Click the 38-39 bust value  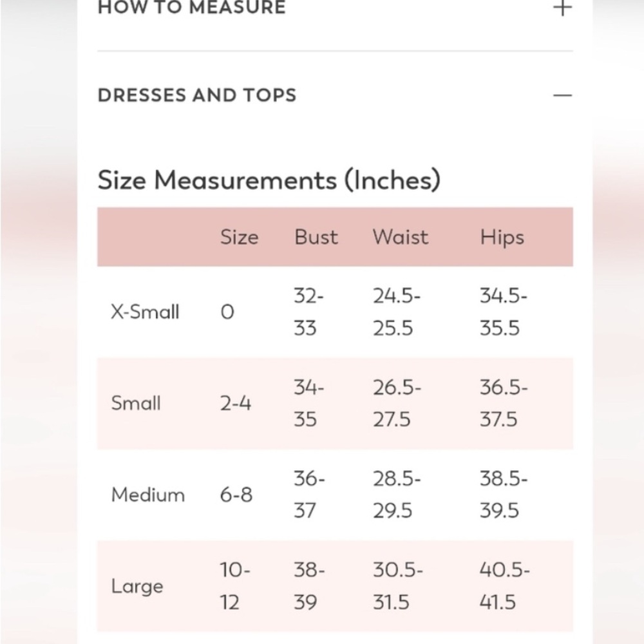click(x=309, y=586)
